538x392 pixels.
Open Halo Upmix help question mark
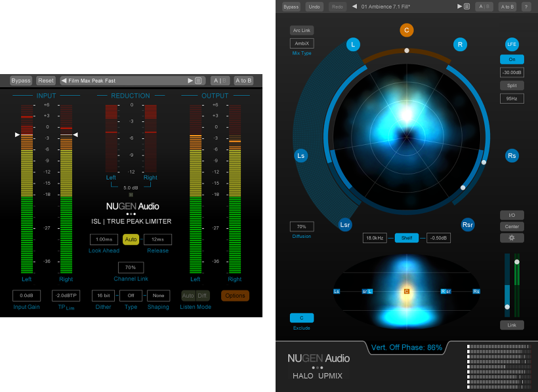click(526, 7)
